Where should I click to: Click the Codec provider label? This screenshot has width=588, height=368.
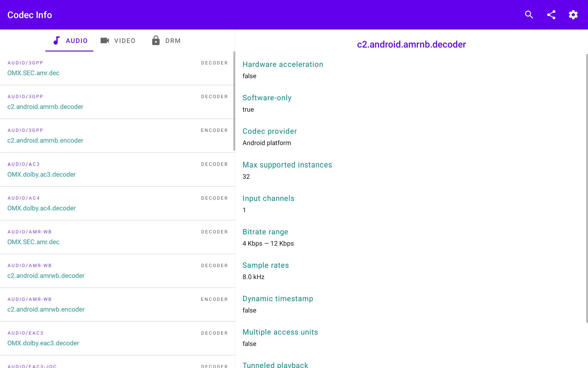pos(269,131)
